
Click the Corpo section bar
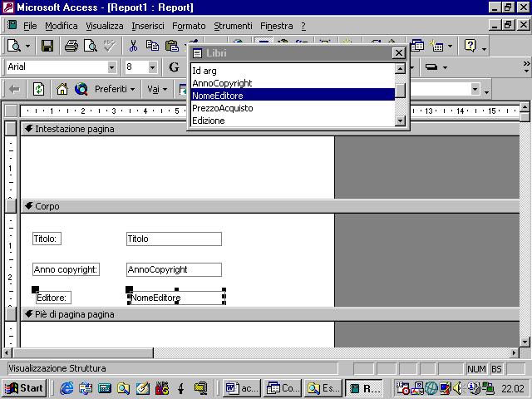(x=270, y=206)
